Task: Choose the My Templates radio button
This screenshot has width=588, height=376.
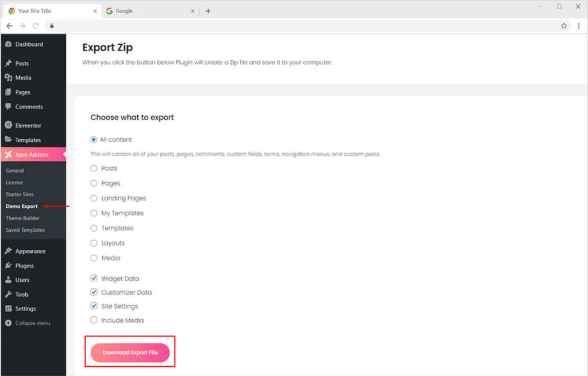Action: 94,213
